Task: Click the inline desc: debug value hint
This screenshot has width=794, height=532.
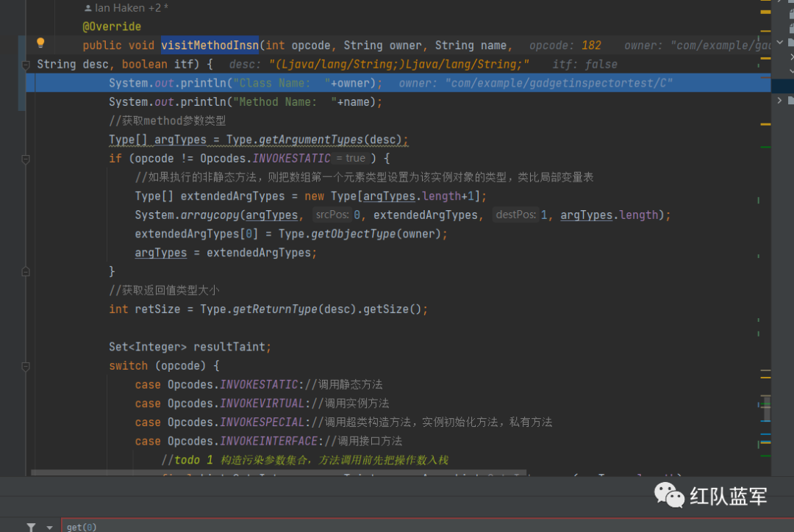Action: pos(379,64)
